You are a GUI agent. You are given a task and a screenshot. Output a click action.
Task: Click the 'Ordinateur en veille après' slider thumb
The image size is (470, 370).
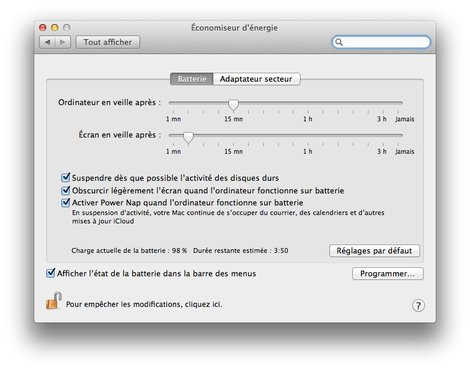pos(233,104)
